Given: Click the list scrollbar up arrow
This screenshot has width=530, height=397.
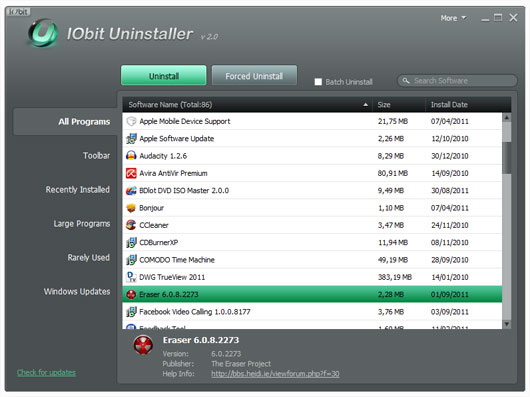Looking at the screenshot, I should (x=506, y=118).
